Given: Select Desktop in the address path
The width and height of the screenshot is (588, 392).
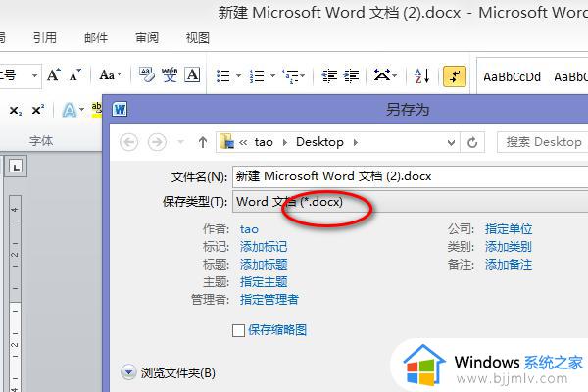Looking at the screenshot, I should (x=319, y=142).
